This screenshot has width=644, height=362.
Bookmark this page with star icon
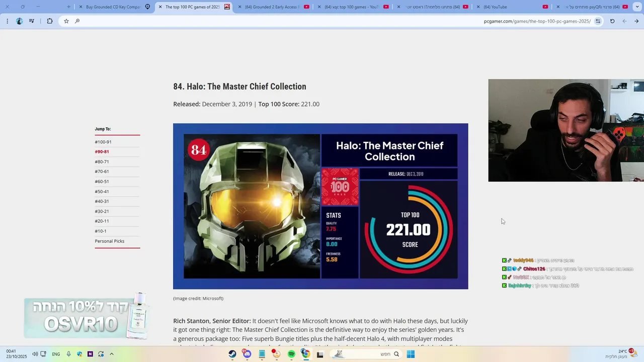[x=66, y=21]
